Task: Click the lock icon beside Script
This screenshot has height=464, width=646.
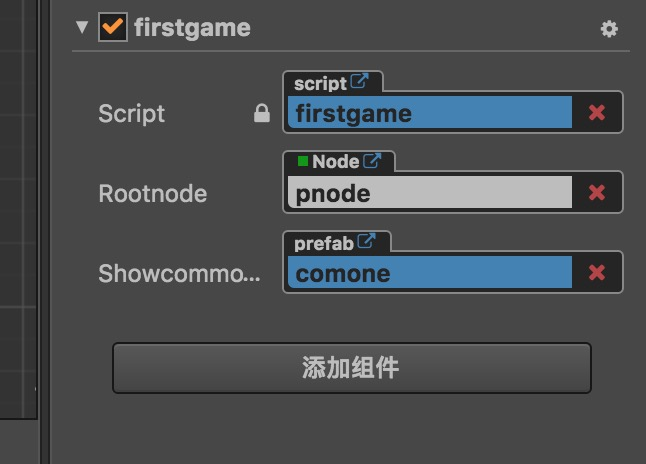Action: tap(262, 114)
